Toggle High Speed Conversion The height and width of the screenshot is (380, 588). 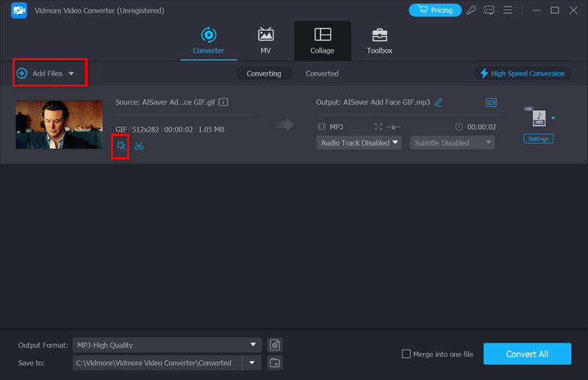tap(522, 74)
